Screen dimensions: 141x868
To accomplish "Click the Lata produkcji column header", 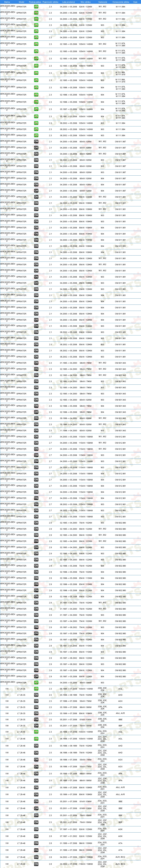I will click(69, 2).
